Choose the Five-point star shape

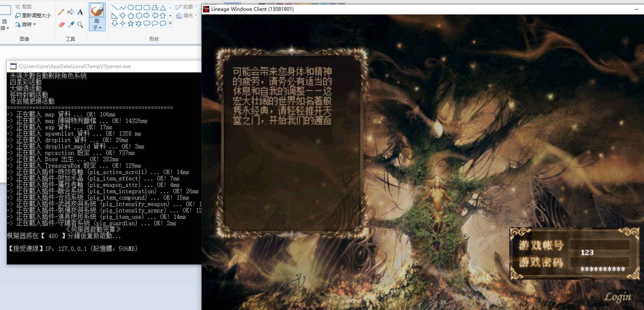pyautogui.click(x=131, y=24)
